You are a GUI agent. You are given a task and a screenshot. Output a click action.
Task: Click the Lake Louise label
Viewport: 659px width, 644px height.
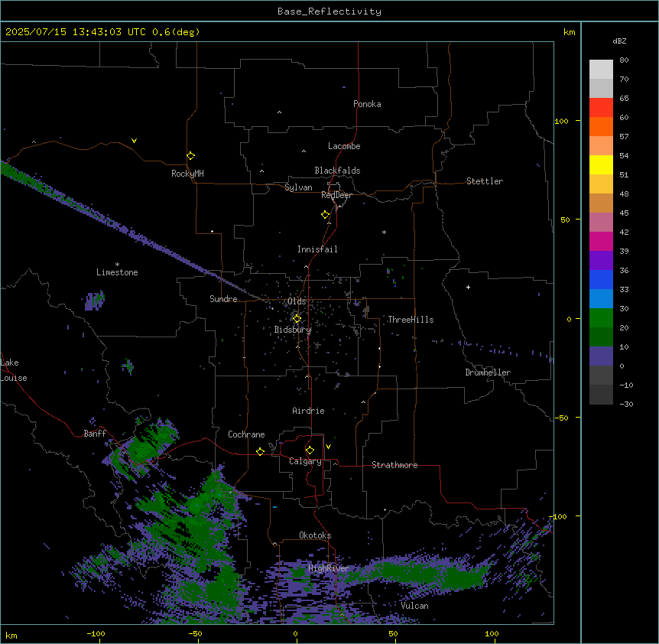[x=14, y=370]
